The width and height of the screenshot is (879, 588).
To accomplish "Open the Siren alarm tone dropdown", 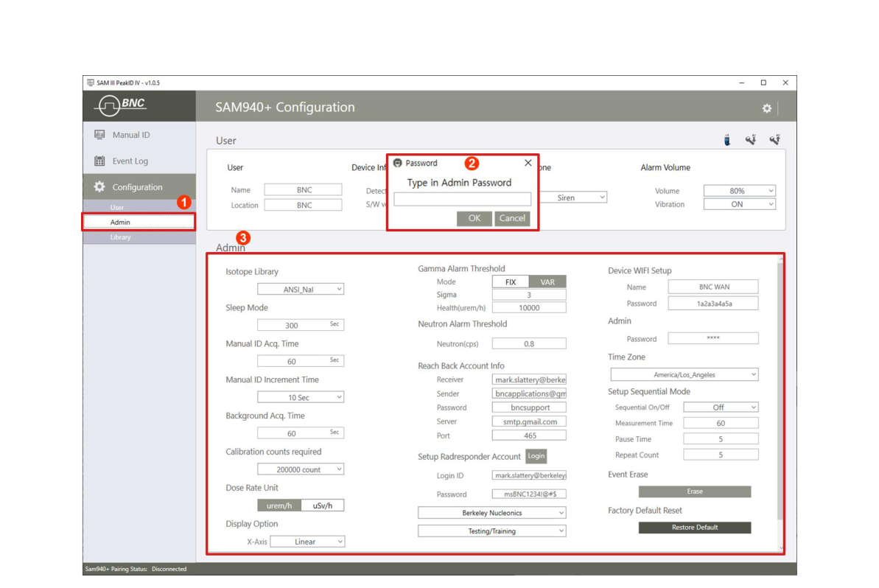I will tap(573, 197).
